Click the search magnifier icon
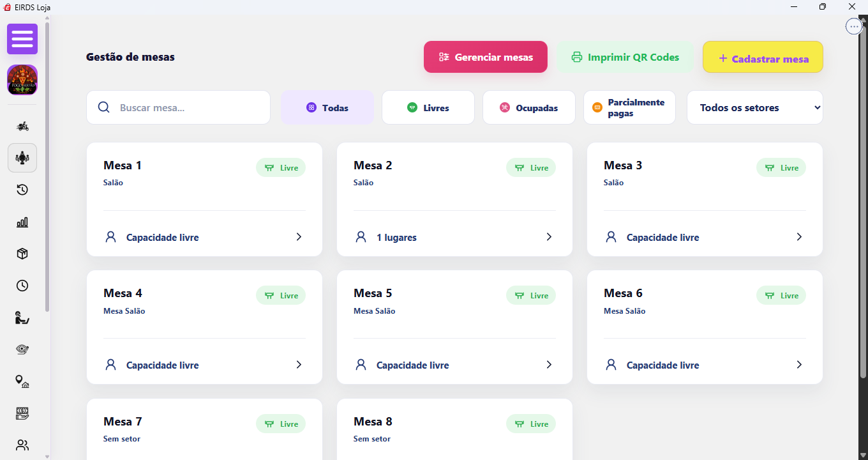Viewport: 868px width, 460px height. pyautogui.click(x=104, y=107)
